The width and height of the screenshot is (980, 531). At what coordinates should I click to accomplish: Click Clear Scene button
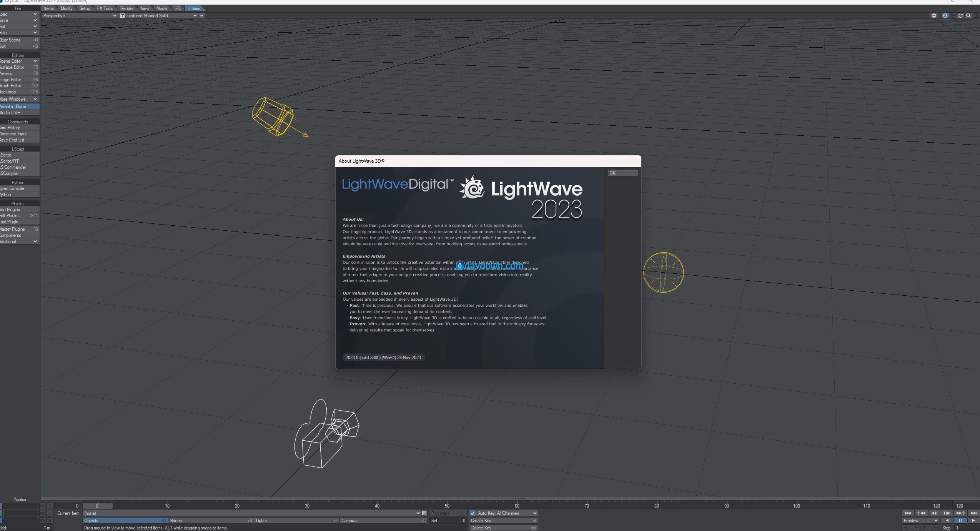pos(20,40)
